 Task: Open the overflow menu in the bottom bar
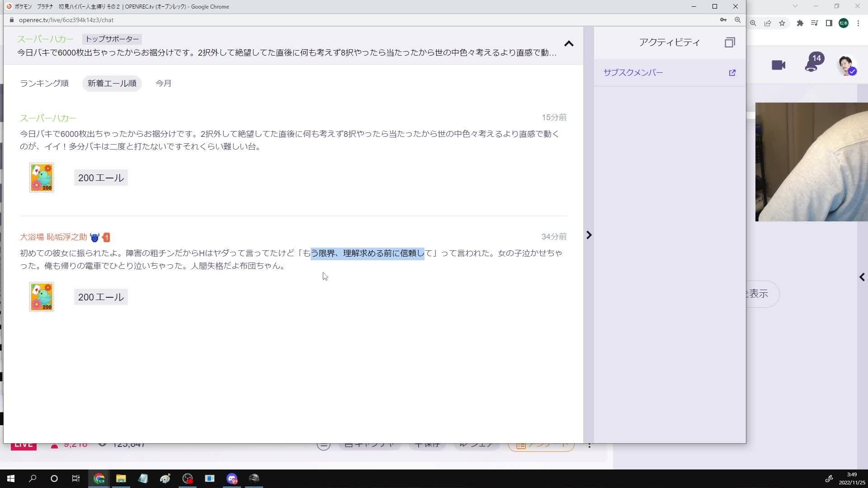coord(589,445)
